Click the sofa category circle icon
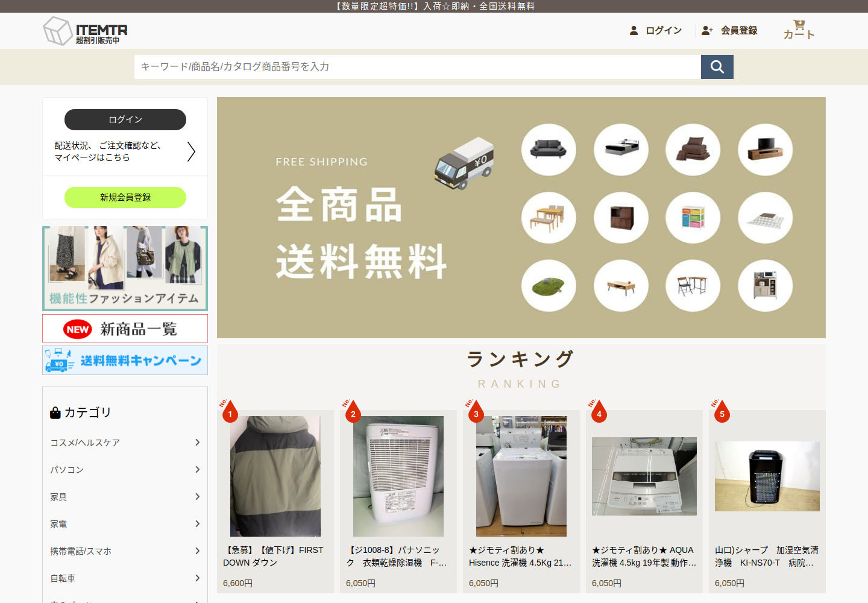 (549, 150)
